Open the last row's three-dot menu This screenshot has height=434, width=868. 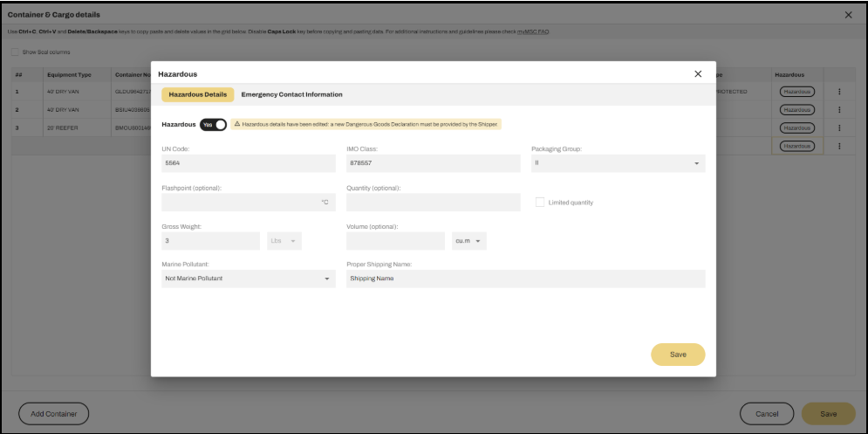coord(839,146)
